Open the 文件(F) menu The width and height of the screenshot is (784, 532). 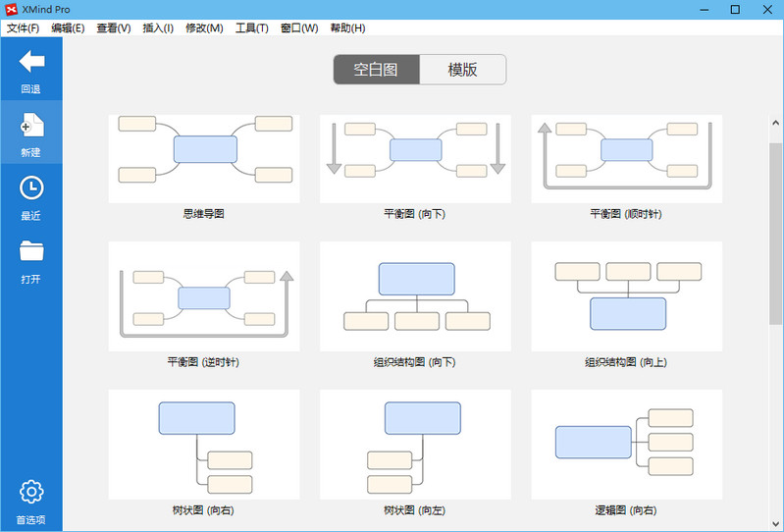(23, 28)
